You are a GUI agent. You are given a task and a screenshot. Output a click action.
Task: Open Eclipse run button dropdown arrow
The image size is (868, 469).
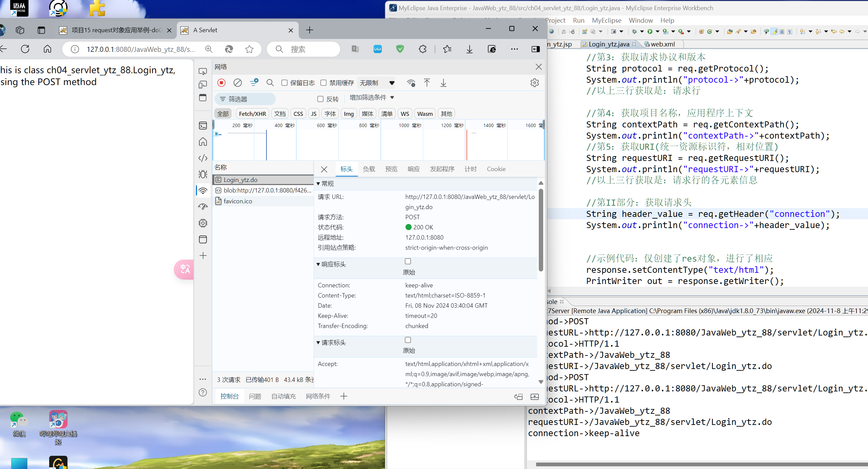(x=657, y=32)
